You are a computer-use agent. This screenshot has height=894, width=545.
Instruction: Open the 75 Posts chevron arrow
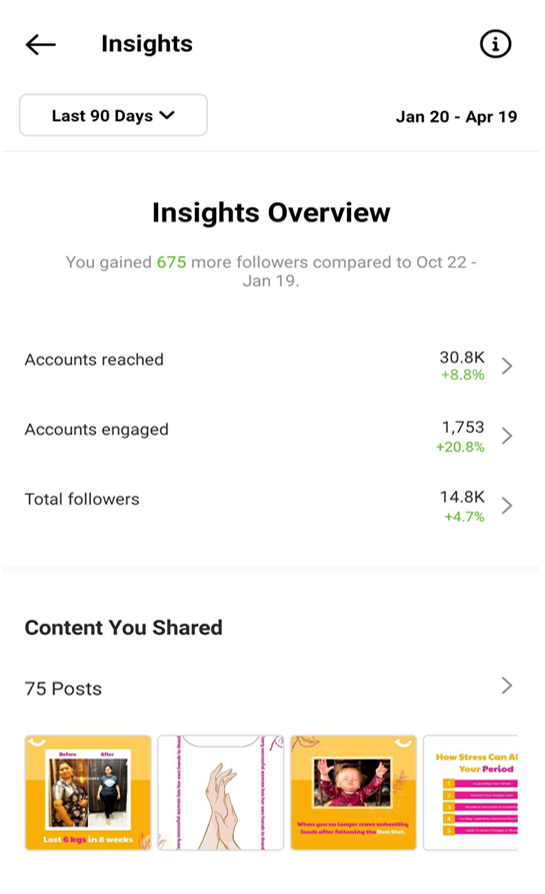coord(506,685)
